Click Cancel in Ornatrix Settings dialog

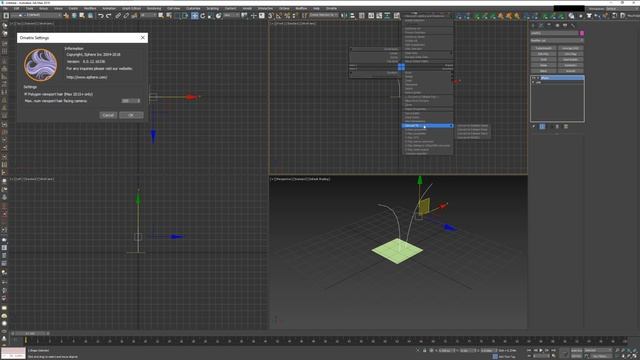pos(108,115)
